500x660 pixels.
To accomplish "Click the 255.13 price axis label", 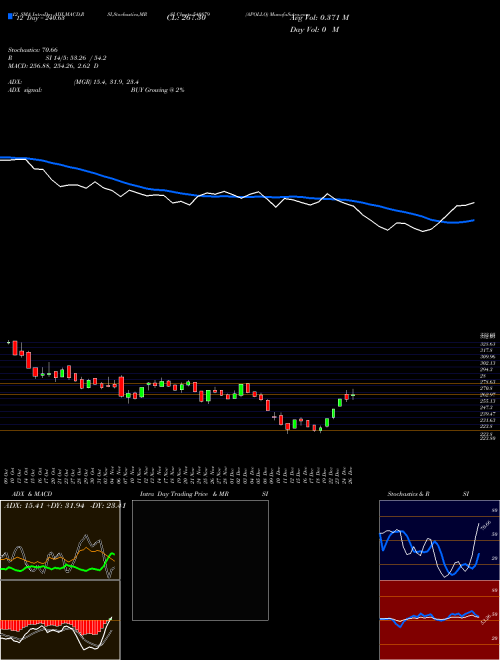I will click(488, 401).
